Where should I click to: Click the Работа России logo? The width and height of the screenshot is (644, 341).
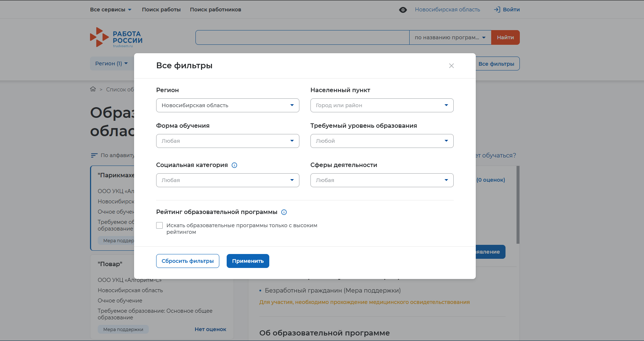116,37
